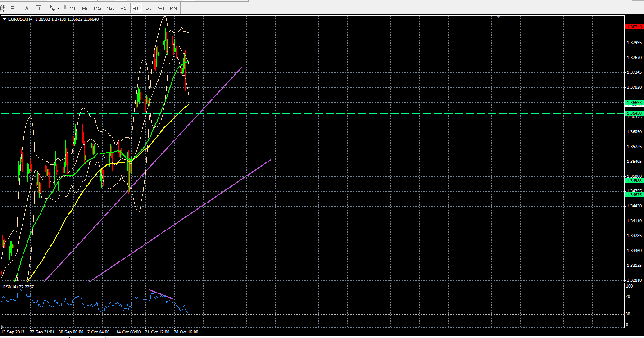This screenshot has height=338, width=644.
Task: Switch chart to M5 timeframe
Action: pyautogui.click(x=85, y=8)
